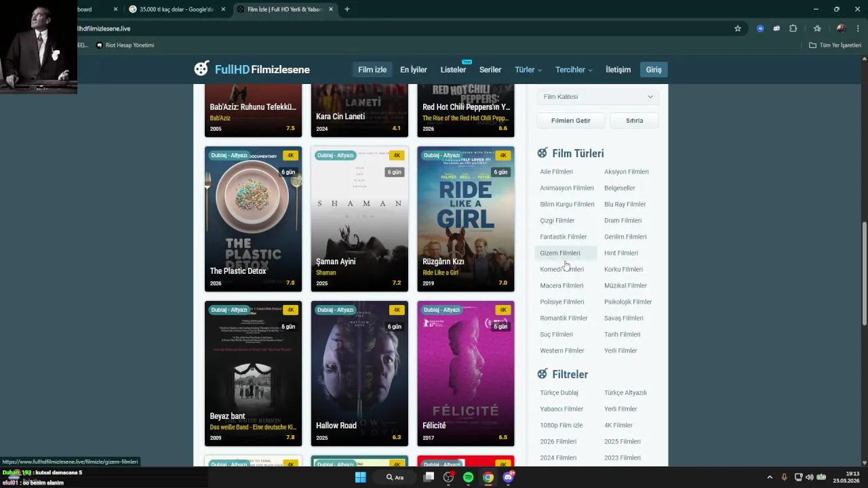Open the Rüzgârın Kızı movie poster
The height and width of the screenshot is (488, 868).
(466, 219)
